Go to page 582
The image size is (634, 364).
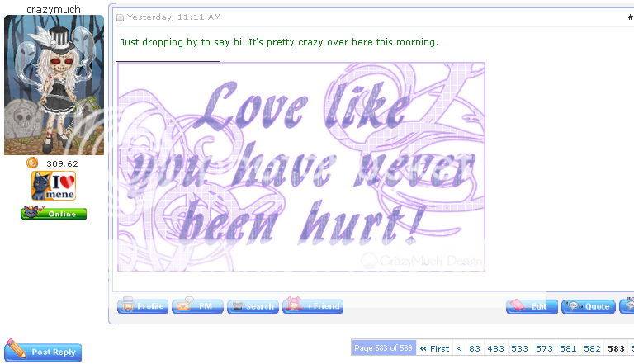coord(592,349)
